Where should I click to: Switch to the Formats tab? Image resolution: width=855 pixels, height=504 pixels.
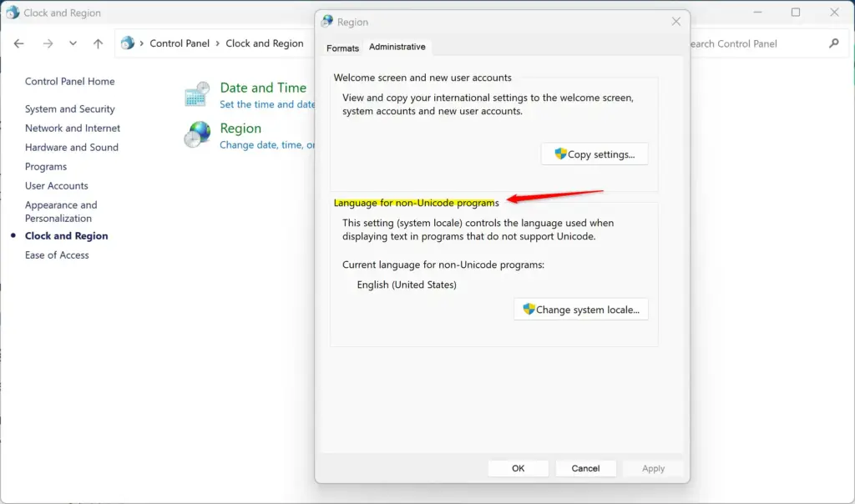(x=342, y=48)
